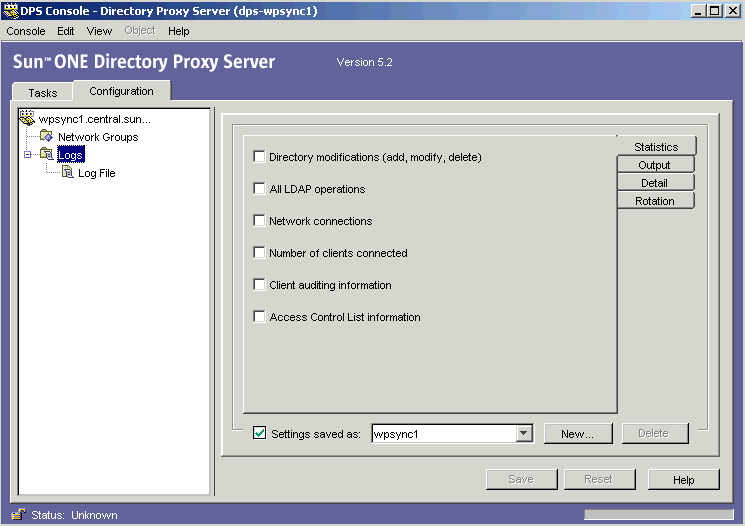Click the Status: Unknown text
This screenshot has height=526, width=745.
74,515
